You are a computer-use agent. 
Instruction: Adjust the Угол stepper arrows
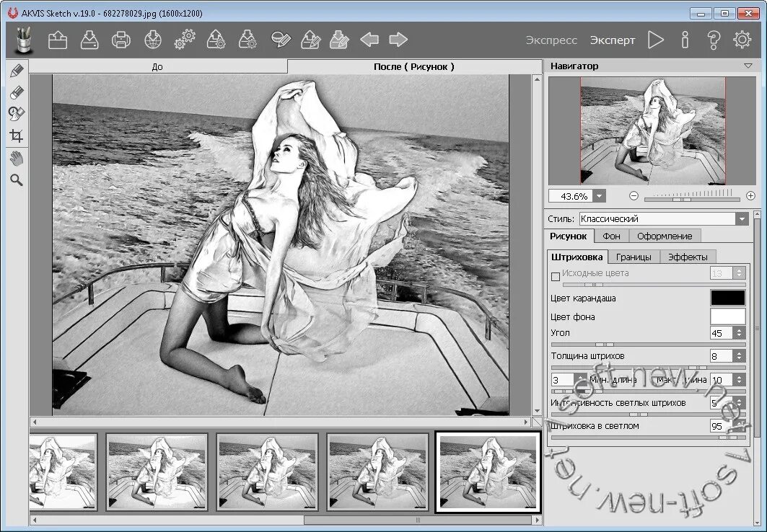pos(739,333)
